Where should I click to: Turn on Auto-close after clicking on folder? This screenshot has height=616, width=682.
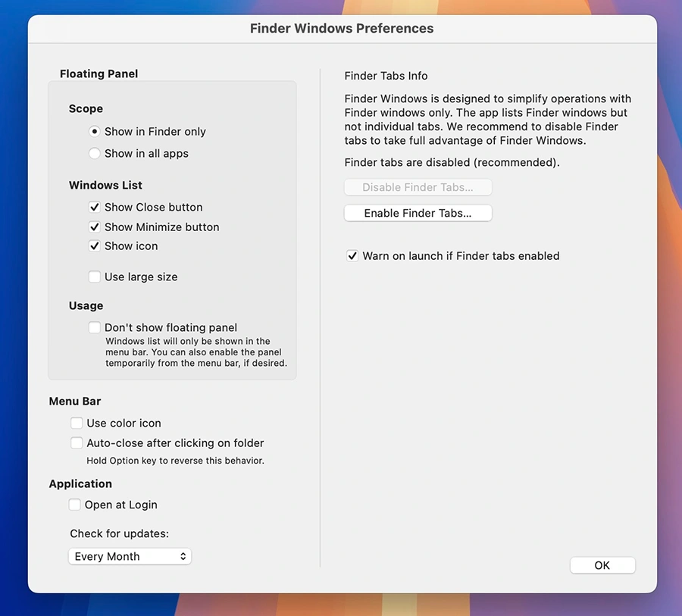[77, 442]
